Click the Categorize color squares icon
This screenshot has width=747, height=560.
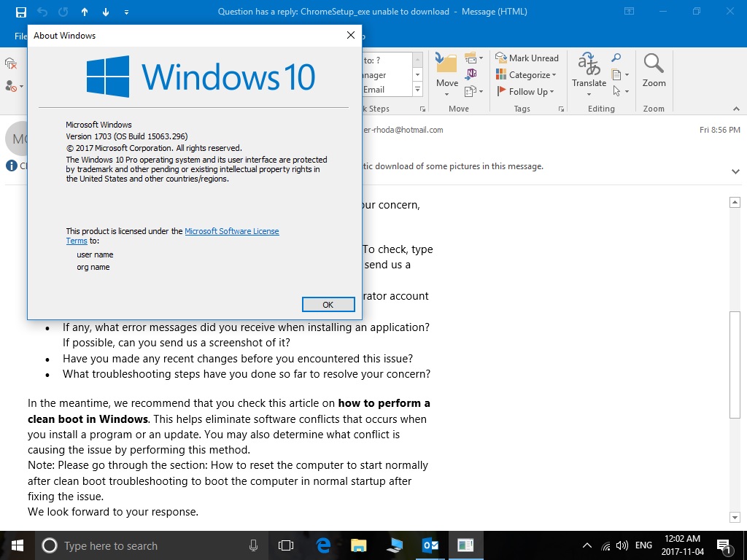tap(501, 74)
